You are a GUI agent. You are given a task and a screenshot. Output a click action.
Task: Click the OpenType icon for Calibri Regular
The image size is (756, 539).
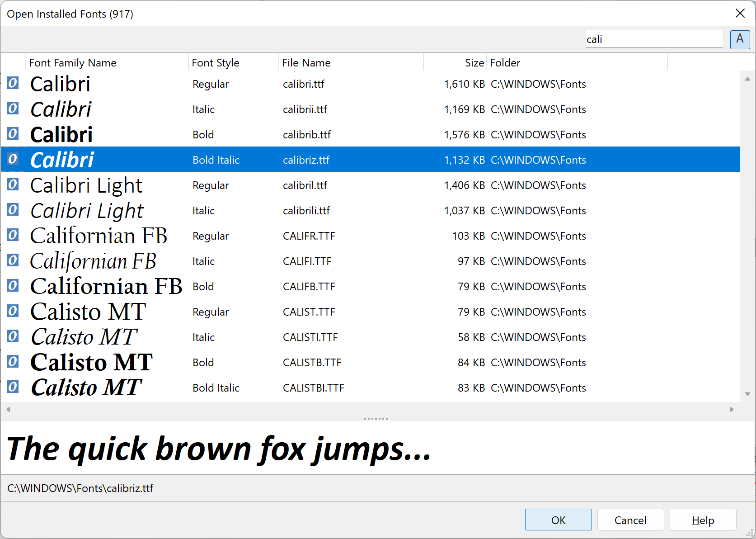click(13, 83)
